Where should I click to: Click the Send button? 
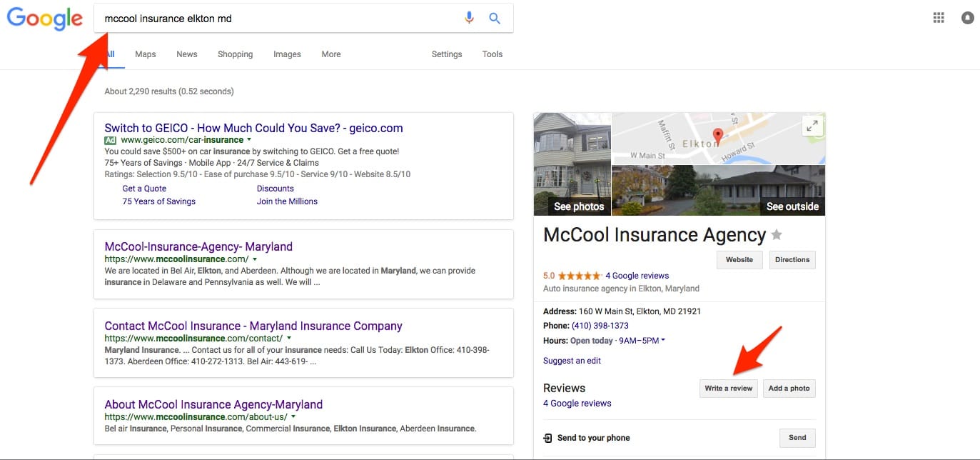tap(797, 438)
